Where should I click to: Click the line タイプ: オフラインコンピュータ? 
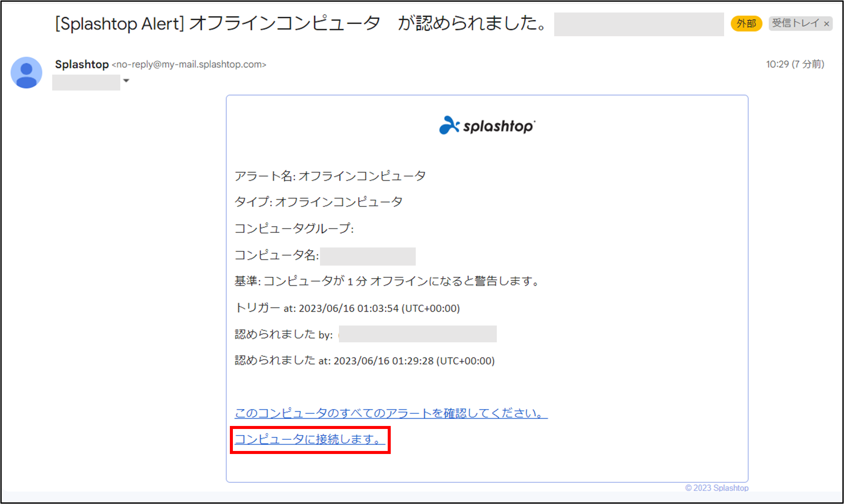coord(318,202)
